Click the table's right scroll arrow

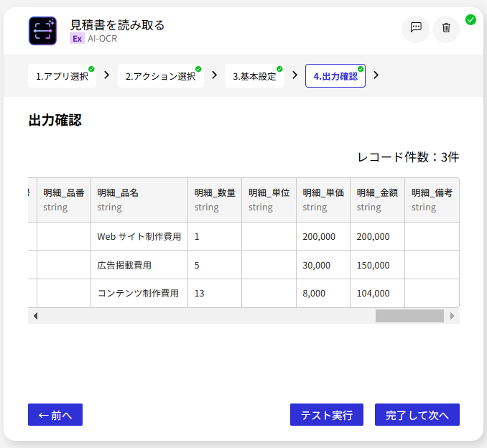[x=453, y=316]
